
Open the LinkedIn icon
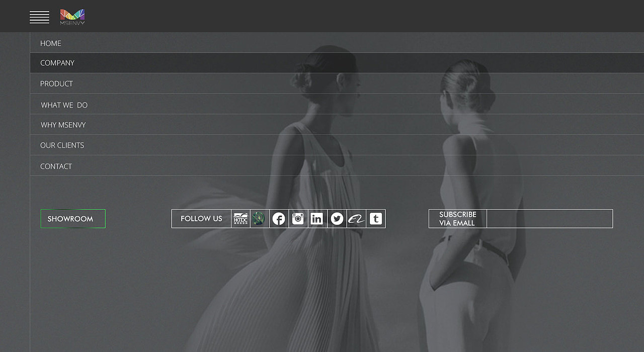(317, 219)
